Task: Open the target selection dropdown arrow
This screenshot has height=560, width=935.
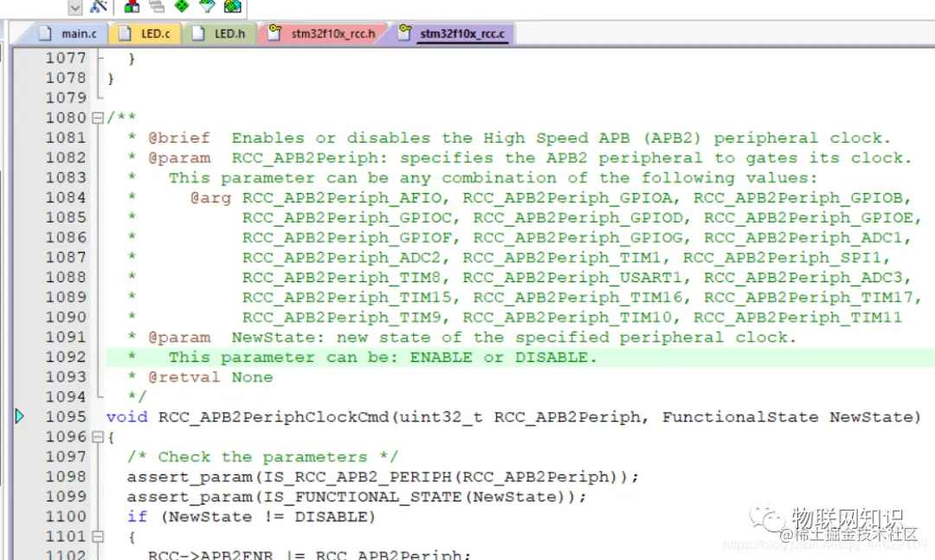Action: (75, 7)
